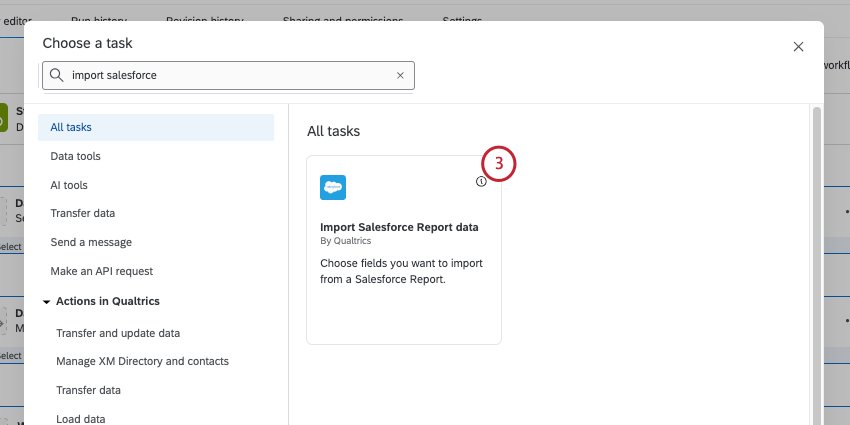Open the Data tools category
Screen dimensions: 850x425
point(76,156)
